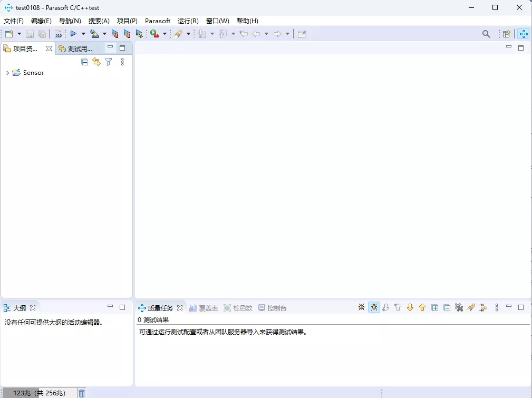This screenshot has width=532, height=398.
Task: Open the dropdown arrow beside Run tests
Action: [83, 34]
